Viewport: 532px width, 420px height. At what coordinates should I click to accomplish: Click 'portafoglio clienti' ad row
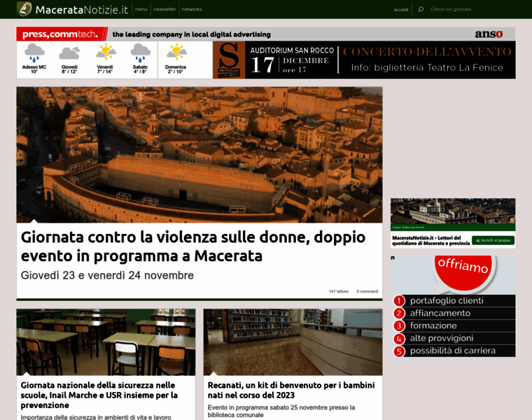pyautogui.click(x=454, y=300)
